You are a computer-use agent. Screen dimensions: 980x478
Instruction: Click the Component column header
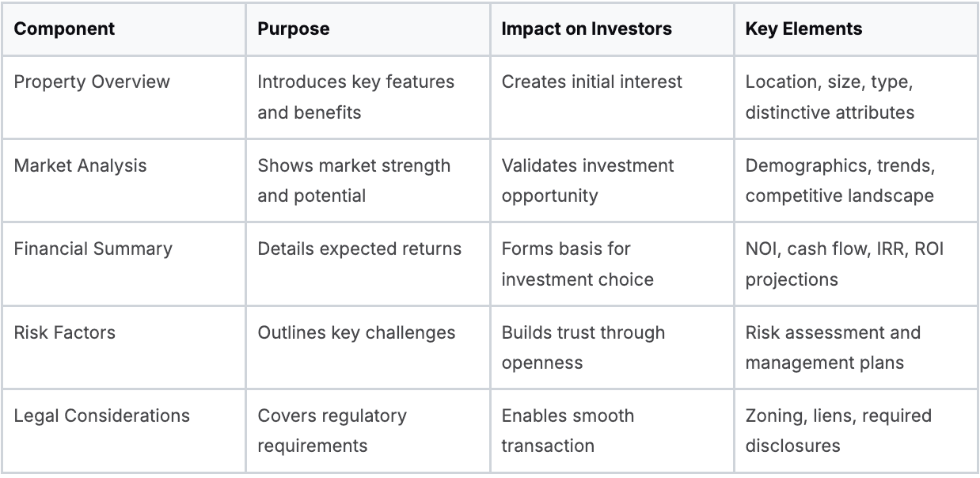coord(64,29)
